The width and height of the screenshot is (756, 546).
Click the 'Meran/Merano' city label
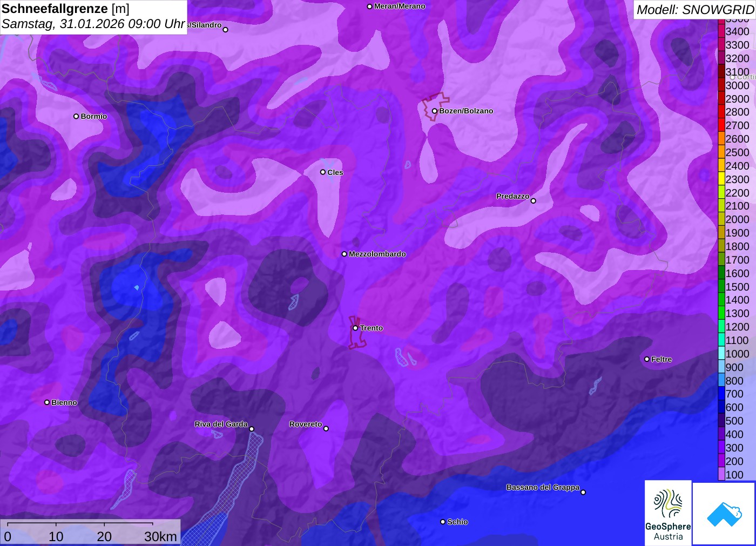click(400, 6)
